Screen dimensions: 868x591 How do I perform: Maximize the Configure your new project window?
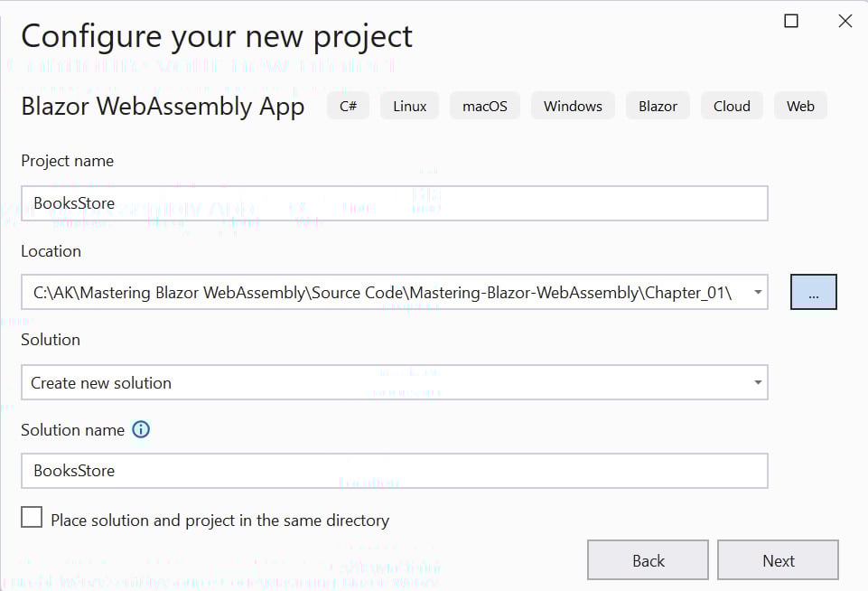point(791,21)
